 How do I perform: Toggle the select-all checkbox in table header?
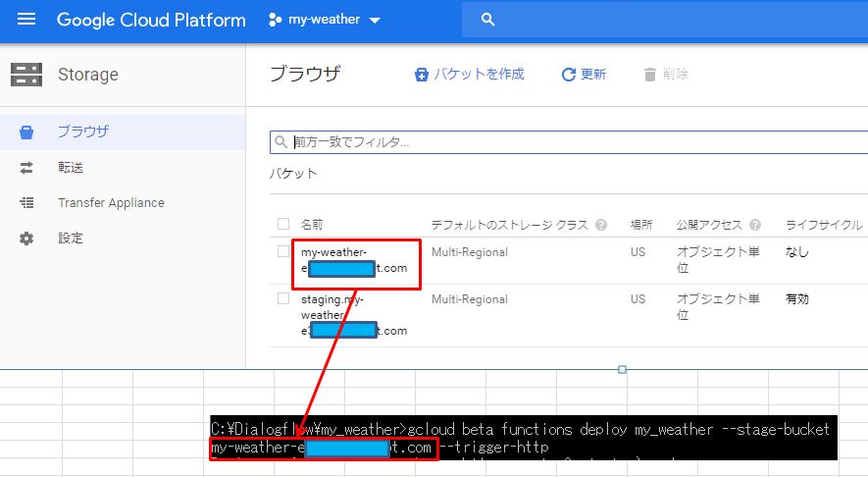pyautogui.click(x=283, y=224)
